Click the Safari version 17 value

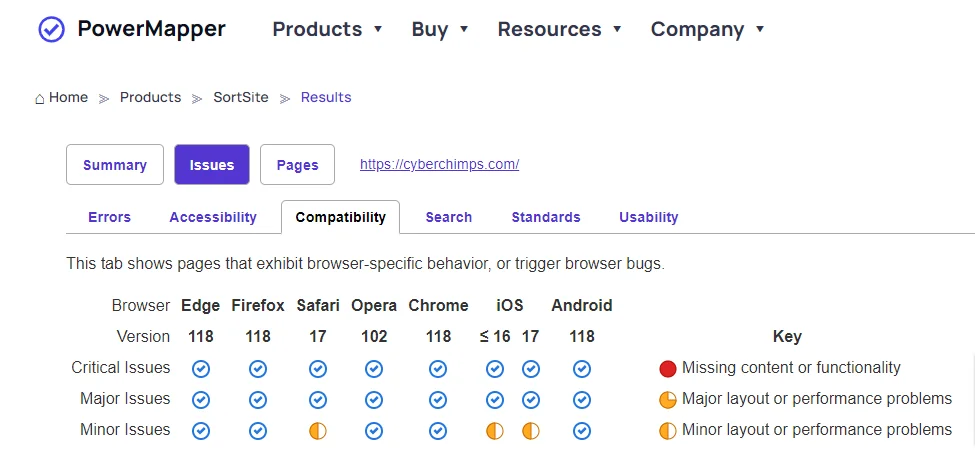(318, 337)
